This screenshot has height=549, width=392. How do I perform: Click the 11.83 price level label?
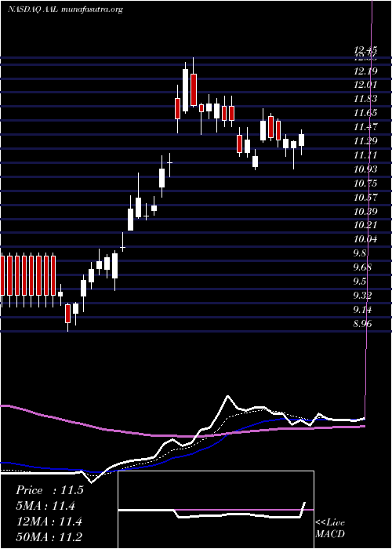tap(365, 99)
